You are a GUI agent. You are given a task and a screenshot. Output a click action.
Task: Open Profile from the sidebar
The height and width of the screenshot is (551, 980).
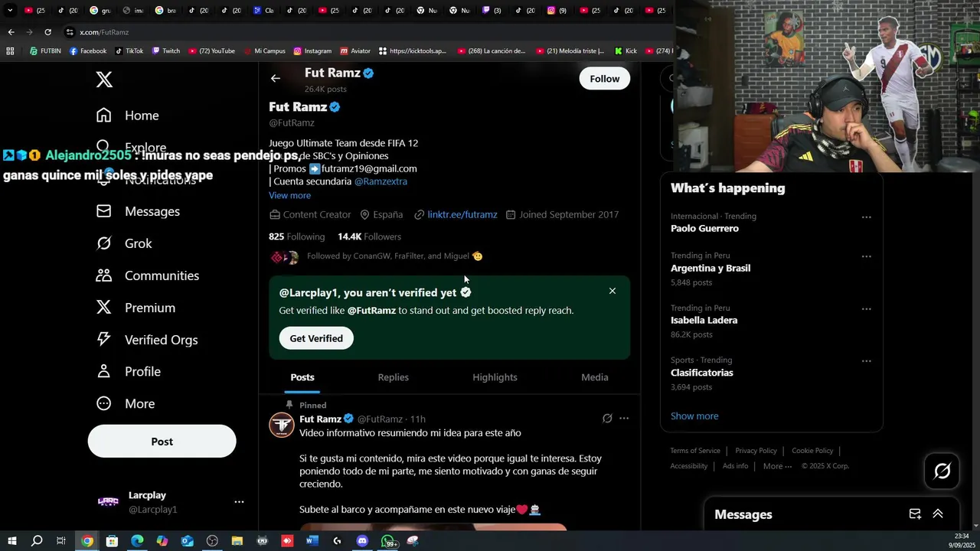tap(128, 371)
